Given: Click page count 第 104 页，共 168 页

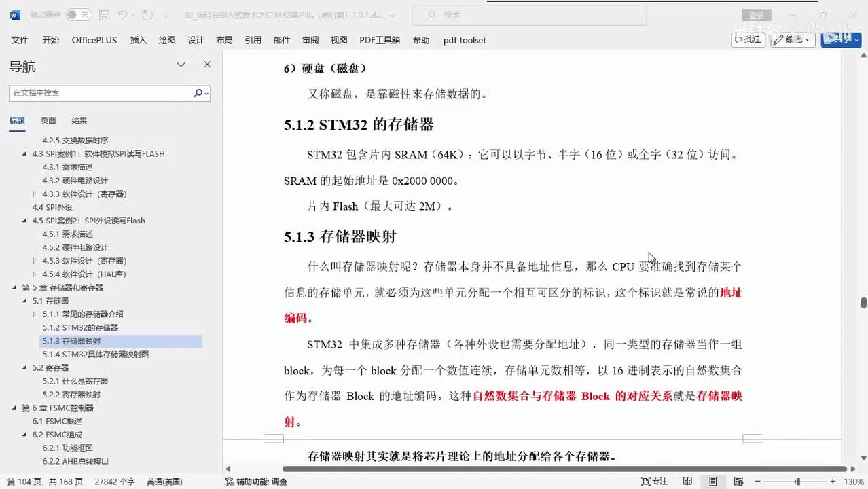Looking at the screenshot, I should point(45,482).
